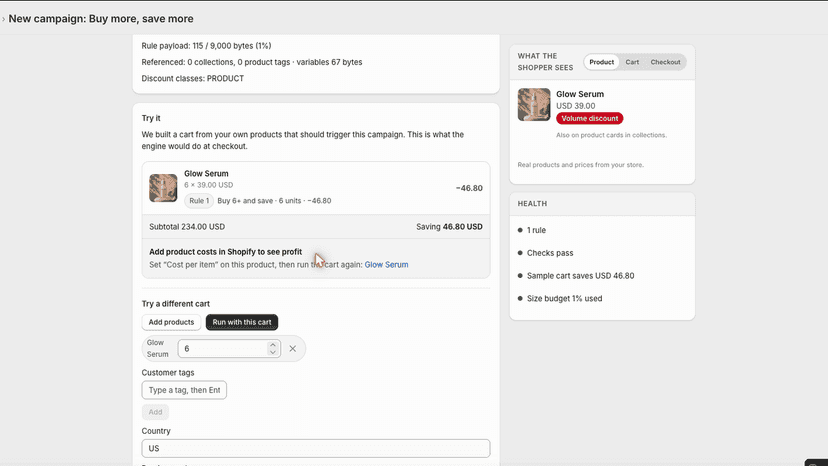Click the 'Discount classes: PRODUCT' text
Screen dimensions: 828x466
193,78
